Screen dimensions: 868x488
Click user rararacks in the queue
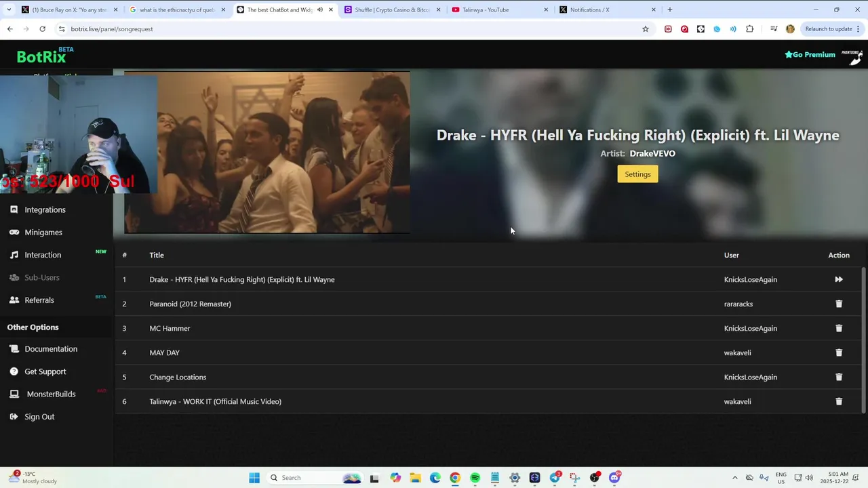738,304
